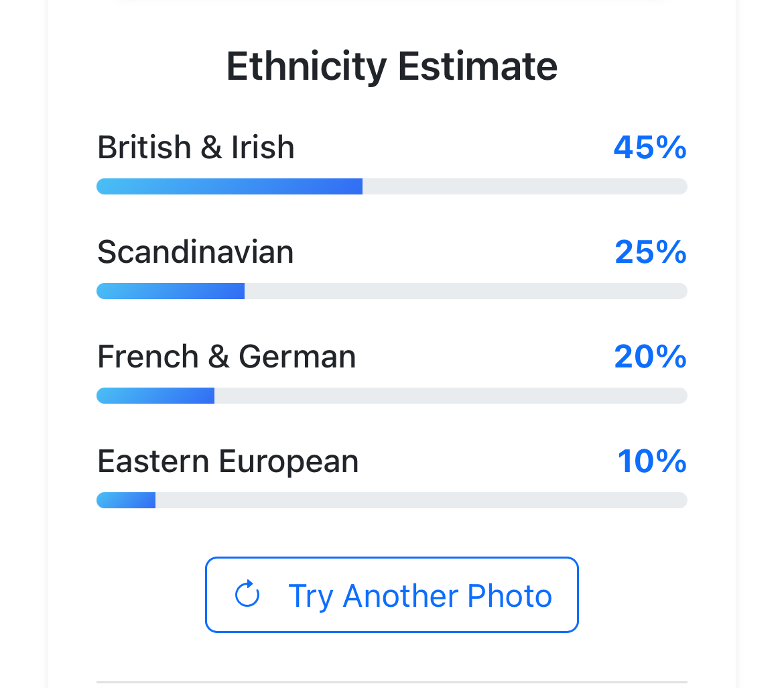
Task: Click the Ethnicity Estimate heading
Action: click(391, 66)
